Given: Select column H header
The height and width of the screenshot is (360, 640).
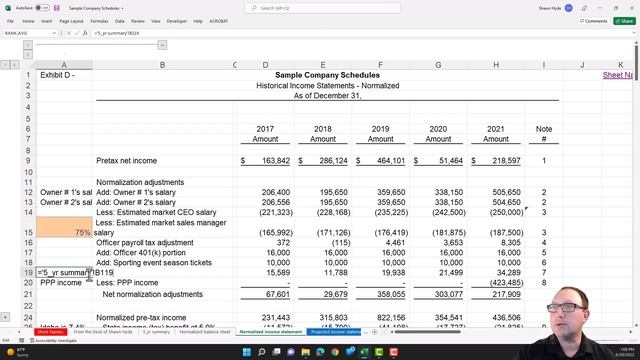Looking at the screenshot, I should (496, 65).
